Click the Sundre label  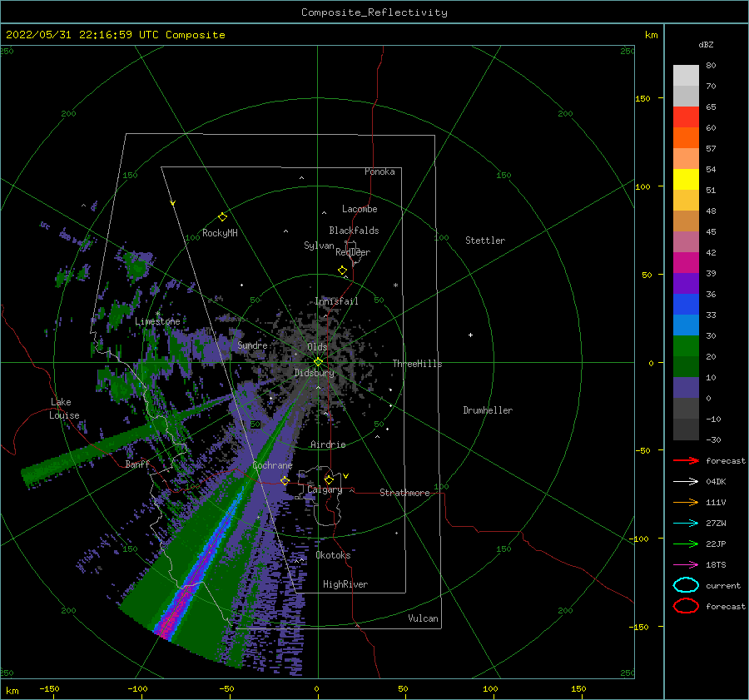[252, 345]
